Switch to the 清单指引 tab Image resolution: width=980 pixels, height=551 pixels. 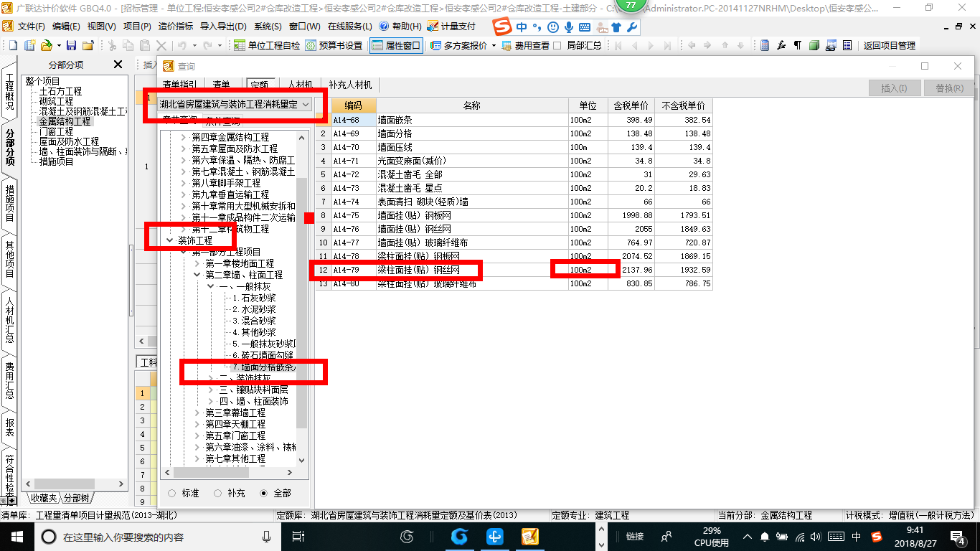pyautogui.click(x=180, y=85)
